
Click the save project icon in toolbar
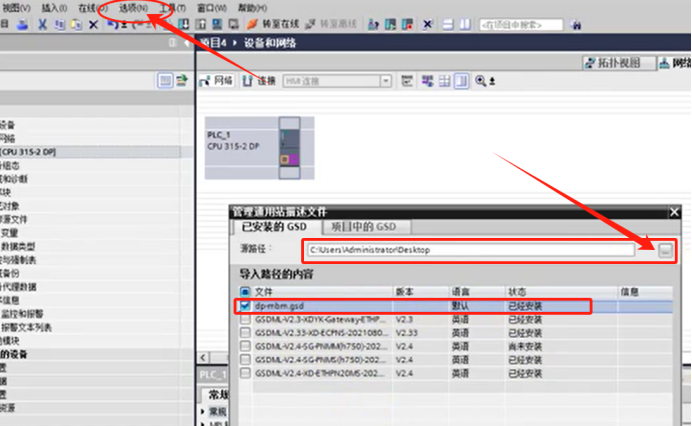pos(22,24)
